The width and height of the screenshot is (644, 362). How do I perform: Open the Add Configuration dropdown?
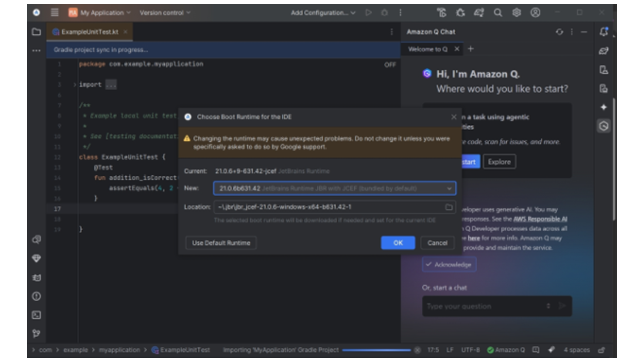(x=323, y=13)
